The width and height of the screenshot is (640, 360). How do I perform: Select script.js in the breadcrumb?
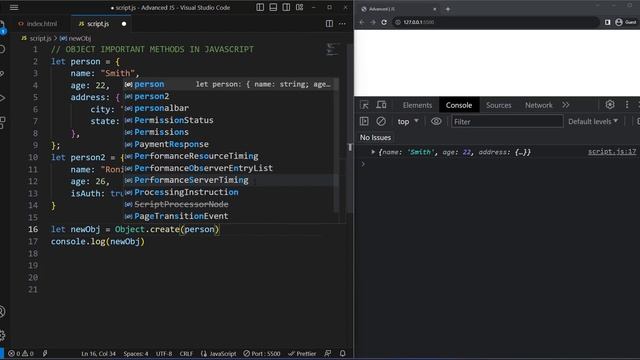pyautogui.click(x=40, y=38)
